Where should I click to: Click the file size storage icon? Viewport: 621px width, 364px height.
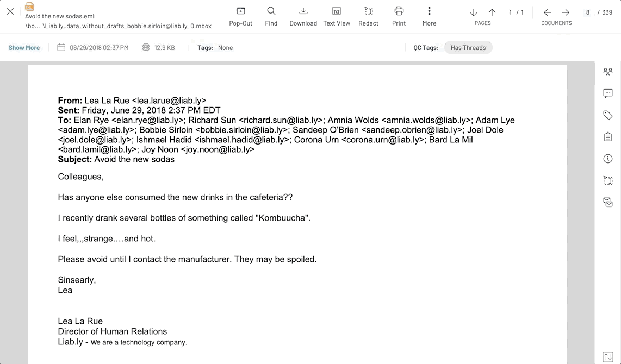click(146, 47)
